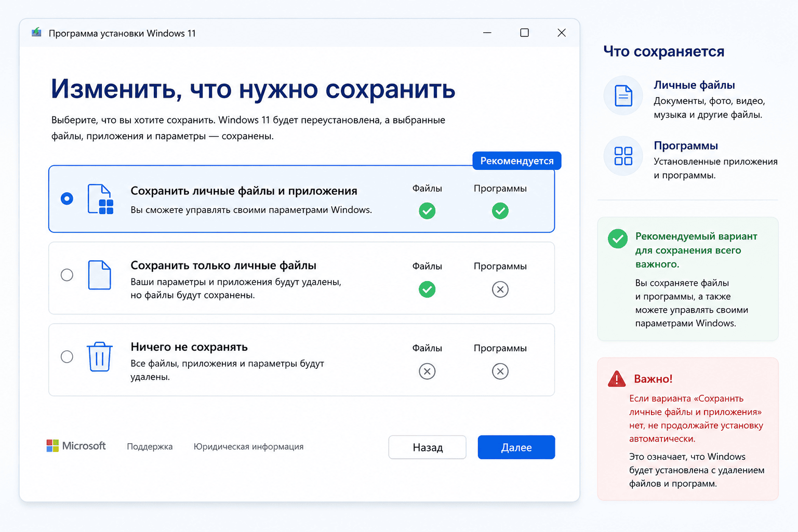This screenshot has width=798, height=532.
Task: Click the Microsoft wordmark text in footer
Action: (84, 446)
